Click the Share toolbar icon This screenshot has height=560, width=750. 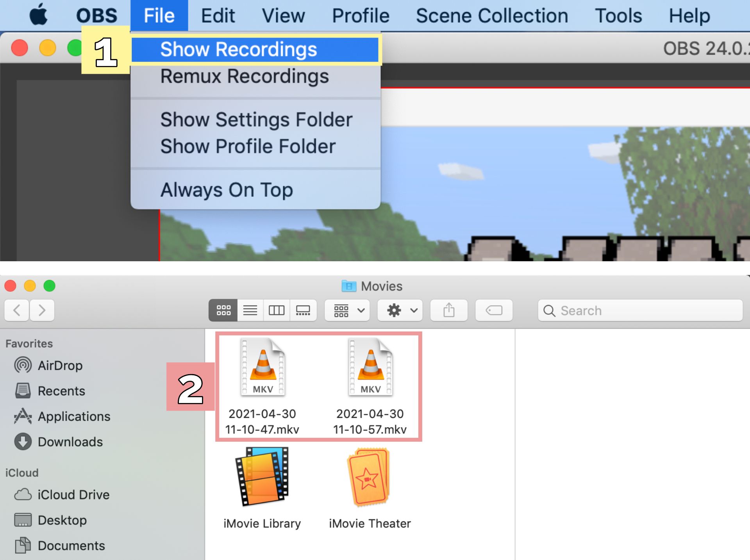pos(449,310)
